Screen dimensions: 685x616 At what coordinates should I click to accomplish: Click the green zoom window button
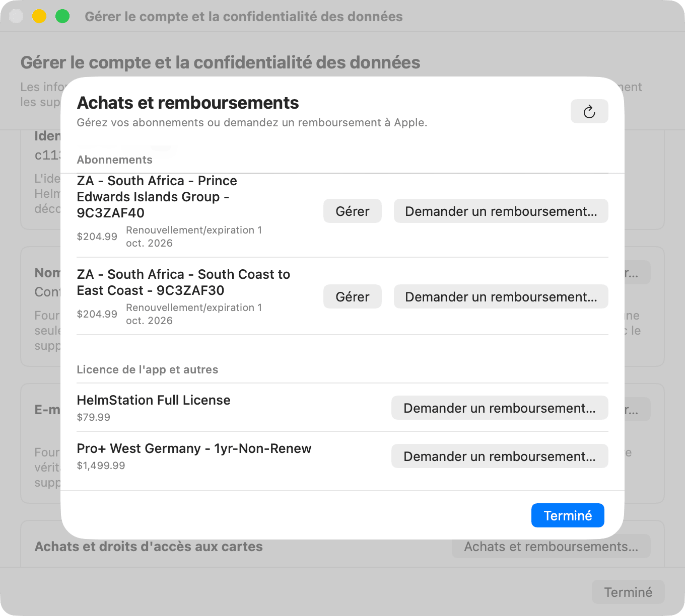pyautogui.click(x=62, y=17)
